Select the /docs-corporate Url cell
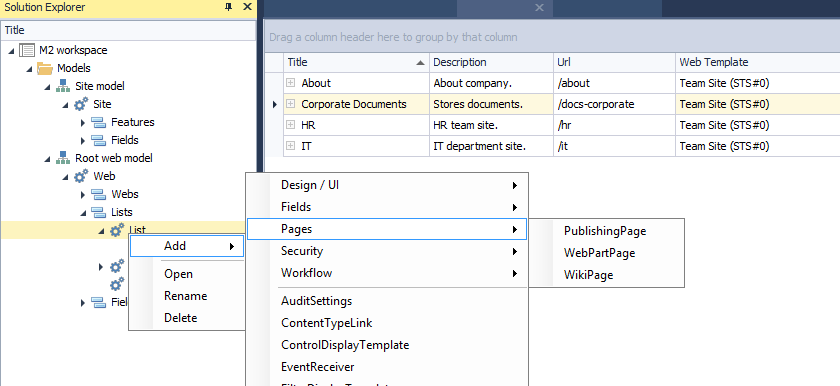The height and width of the screenshot is (386, 840). 614,104
